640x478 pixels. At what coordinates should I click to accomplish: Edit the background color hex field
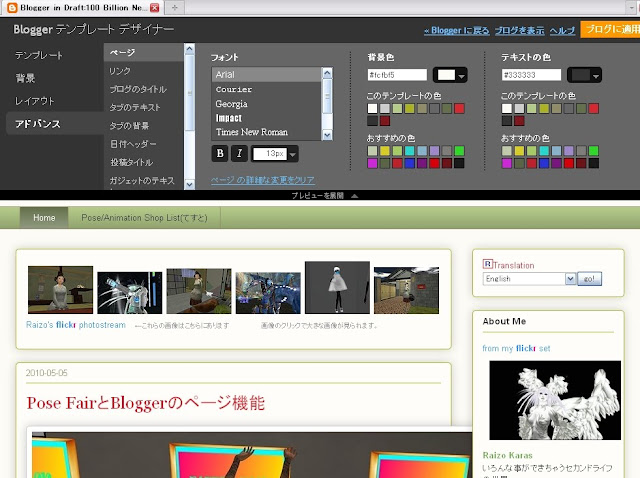coord(397,75)
